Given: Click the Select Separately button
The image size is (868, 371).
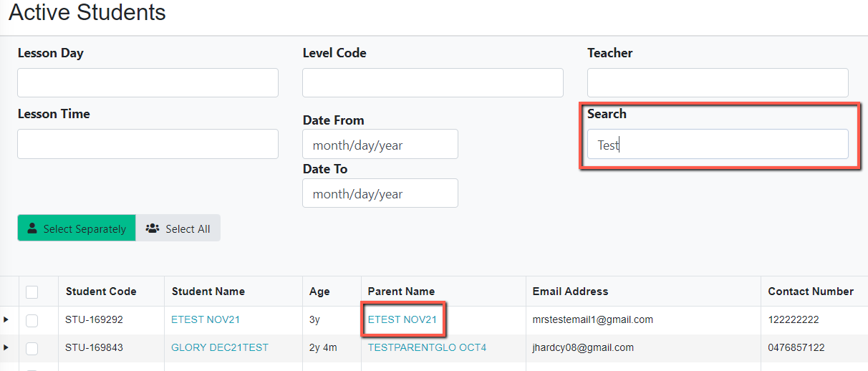Looking at the screenshot, I should click(77, 228).
